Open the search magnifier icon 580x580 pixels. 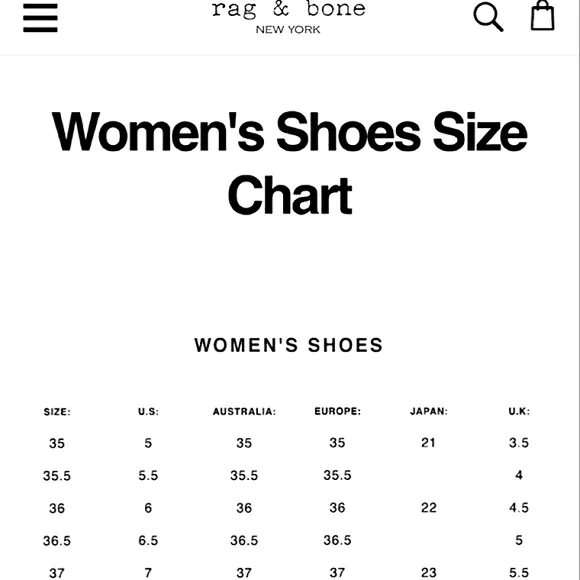click(488, 17)
